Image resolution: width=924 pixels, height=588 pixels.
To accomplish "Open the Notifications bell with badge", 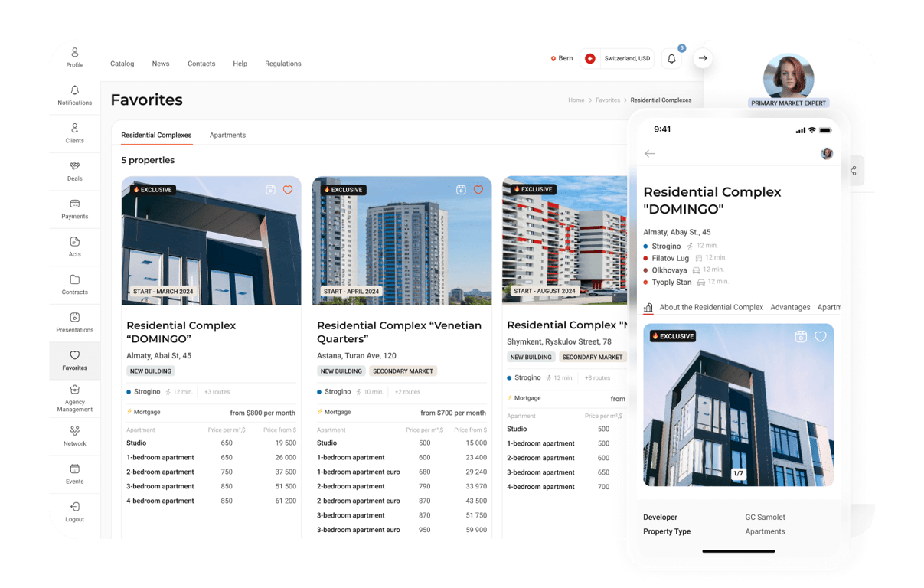I will (671, 58).
